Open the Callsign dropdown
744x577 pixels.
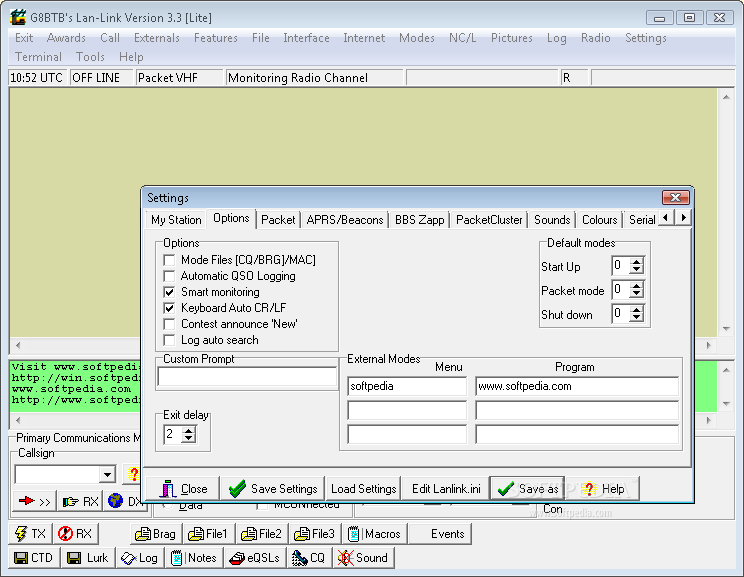click(x=107, y=474)
